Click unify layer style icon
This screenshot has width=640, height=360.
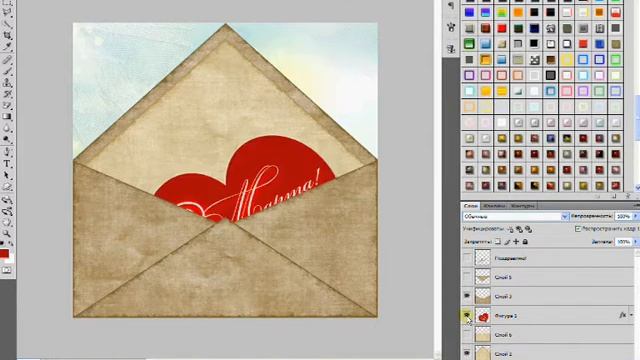click(529, 229)
